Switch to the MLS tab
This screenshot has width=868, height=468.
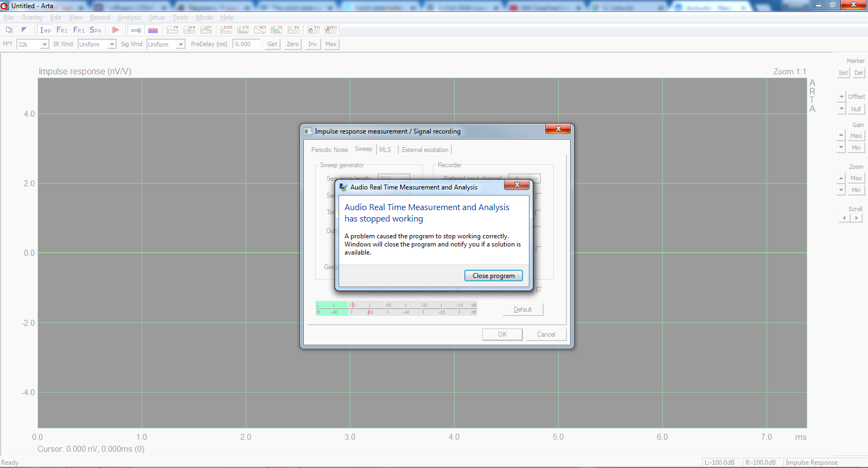pyautogui.click(x=385, y=150)
